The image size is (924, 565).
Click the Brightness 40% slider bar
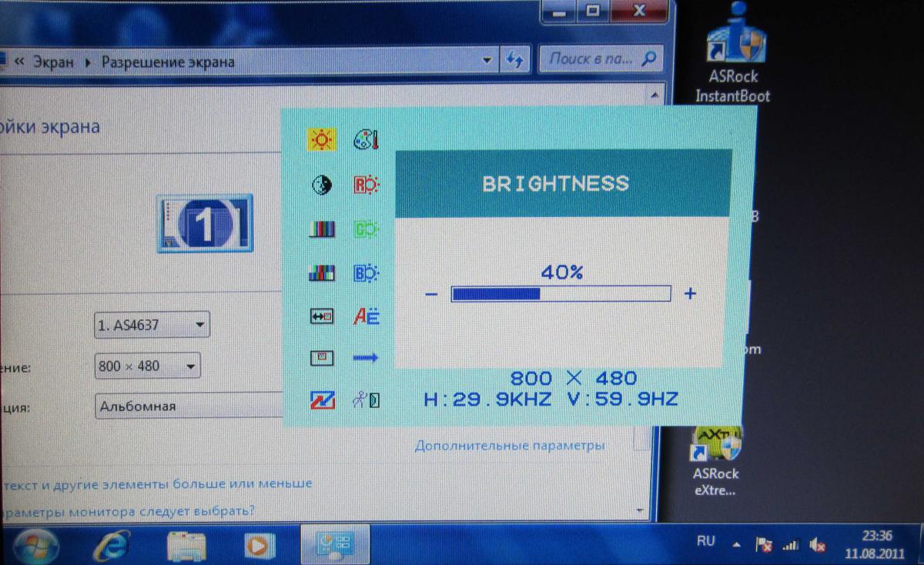tap(561, 293)
